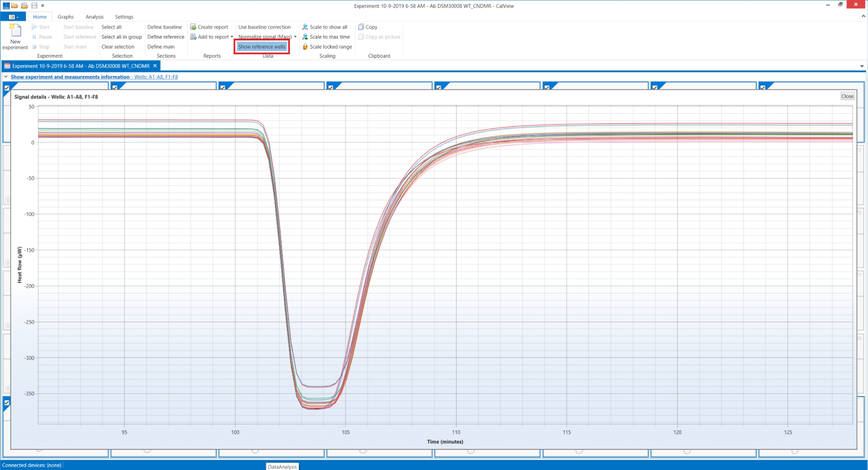Click the Create report icon
Image resolution: width=868 pixels, height=470 pixels.
pos(193,27)
